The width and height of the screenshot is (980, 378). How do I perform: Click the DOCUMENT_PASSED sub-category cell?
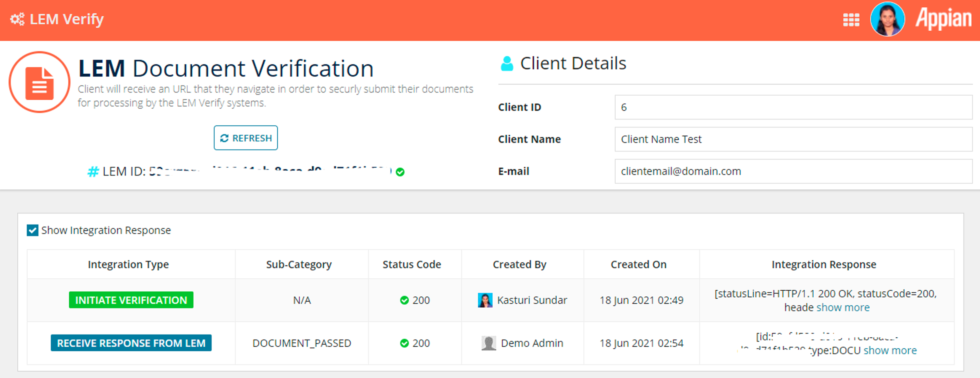[x=302, y=343]
